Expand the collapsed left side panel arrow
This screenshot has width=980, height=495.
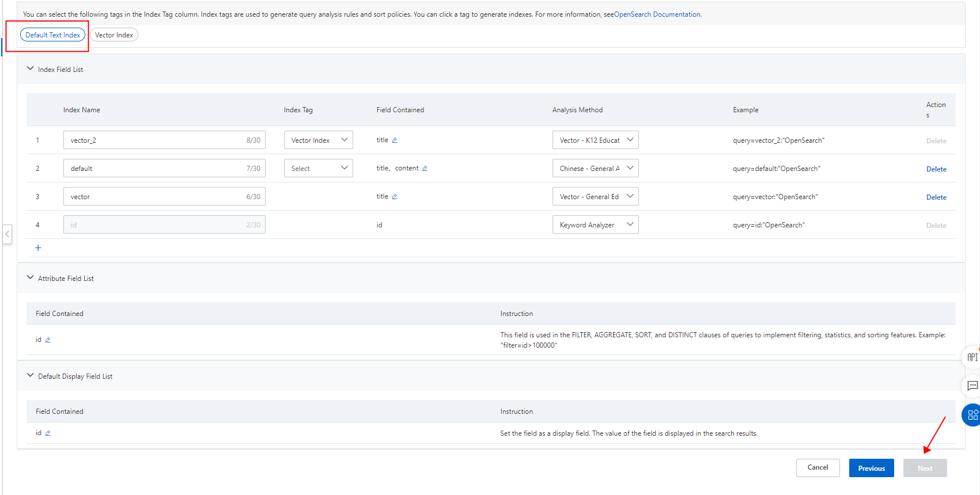pos(7,234)
